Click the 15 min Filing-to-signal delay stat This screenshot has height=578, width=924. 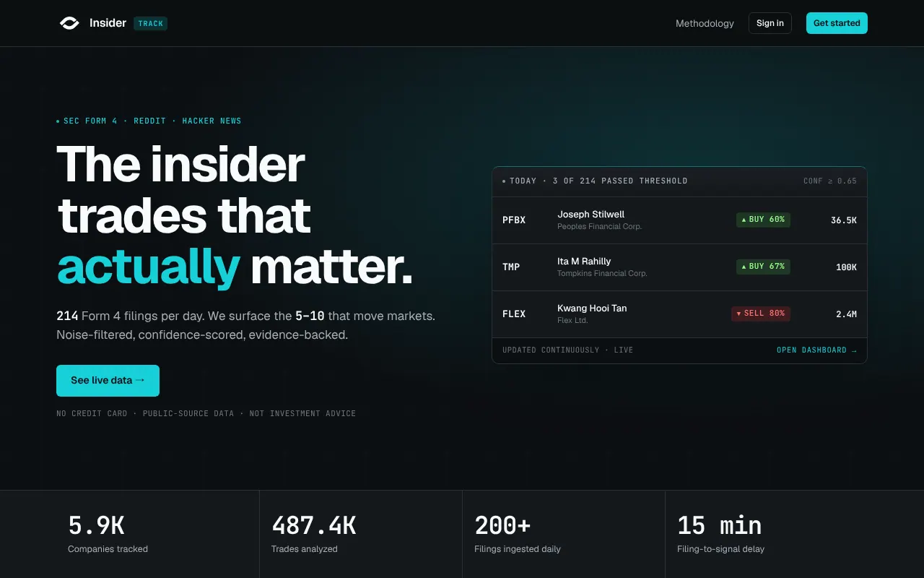pyautogui.click(x=720, y=534)
